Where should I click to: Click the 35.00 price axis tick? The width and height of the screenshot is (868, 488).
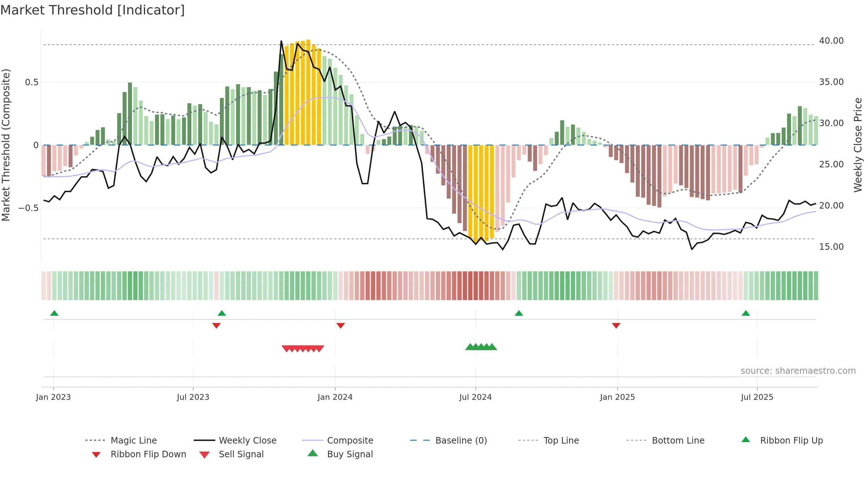831,82
